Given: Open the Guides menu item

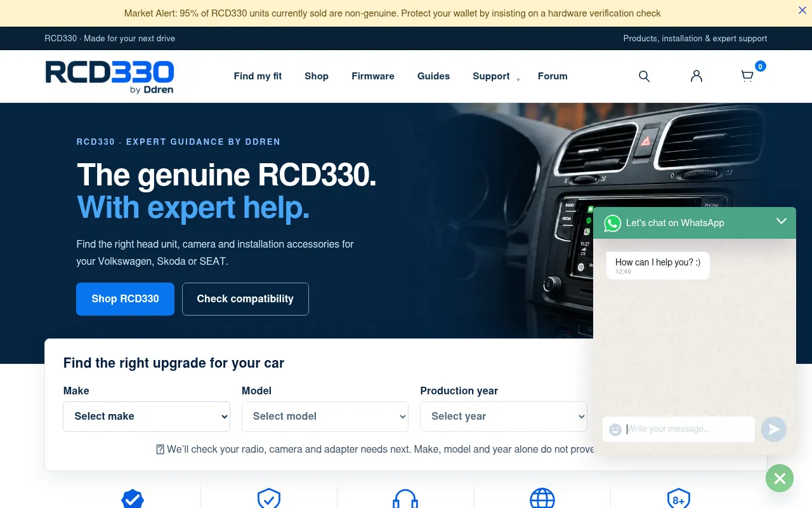Looking at the screenshot, I should pyautogui.click(x=433, y=76).
